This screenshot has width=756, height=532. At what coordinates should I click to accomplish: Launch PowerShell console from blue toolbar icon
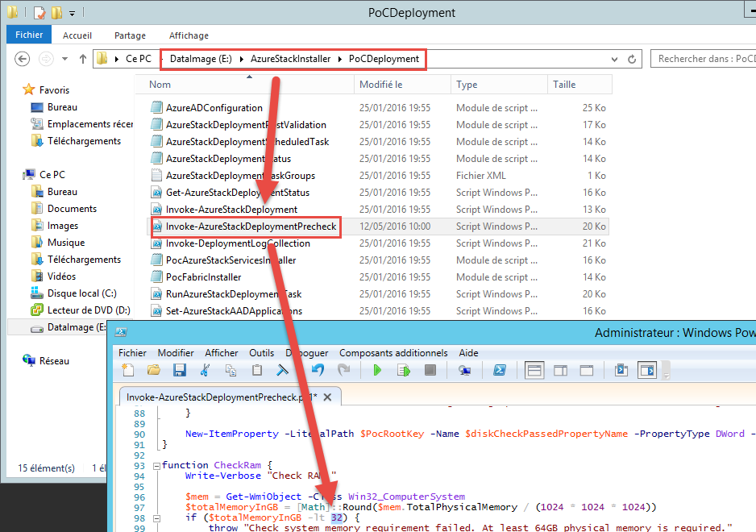coord(500,371)
